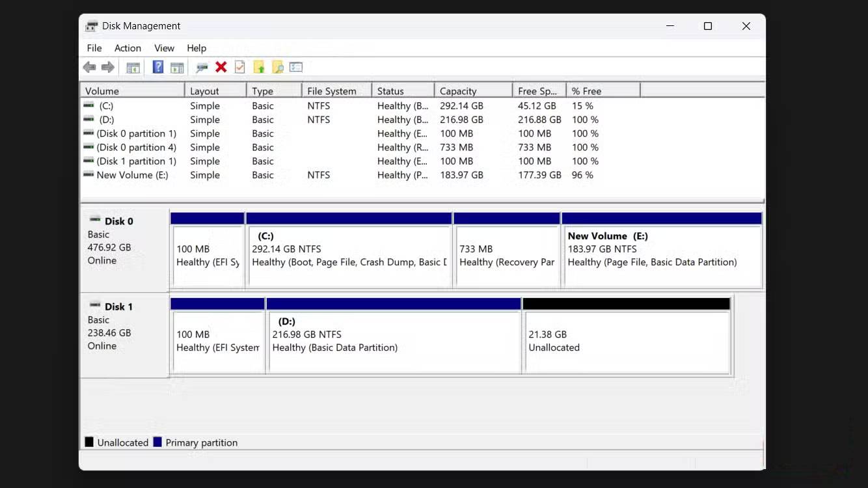Click the rightmost list-view toolbar icon
The height and width of the screenshot is (488, 868).
point(296,67)
